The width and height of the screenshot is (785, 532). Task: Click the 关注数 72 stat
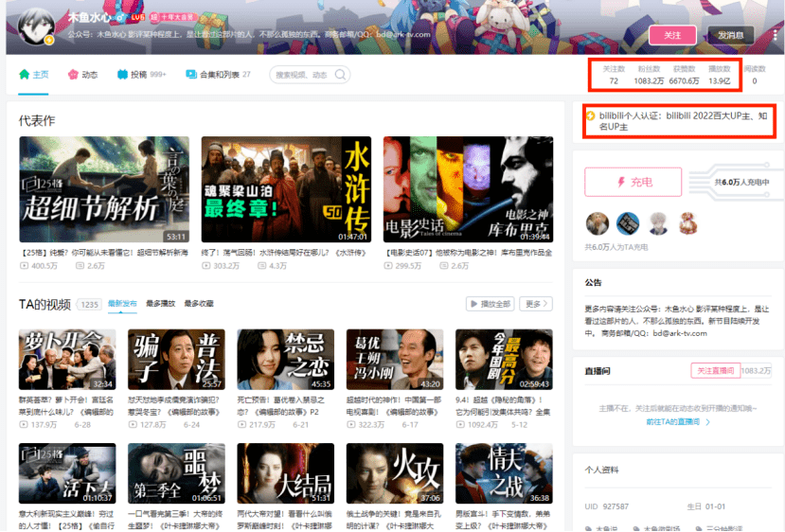pyautogui.click(x=614, y=75)
